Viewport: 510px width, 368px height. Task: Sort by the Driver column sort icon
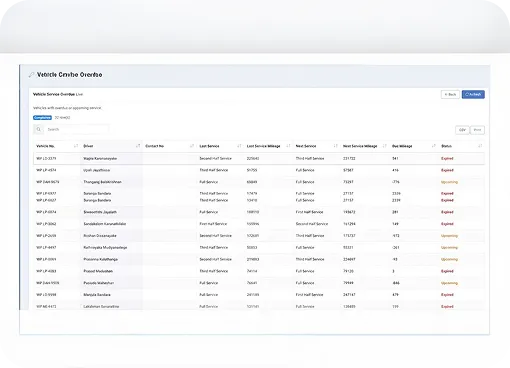coord(138,146)
